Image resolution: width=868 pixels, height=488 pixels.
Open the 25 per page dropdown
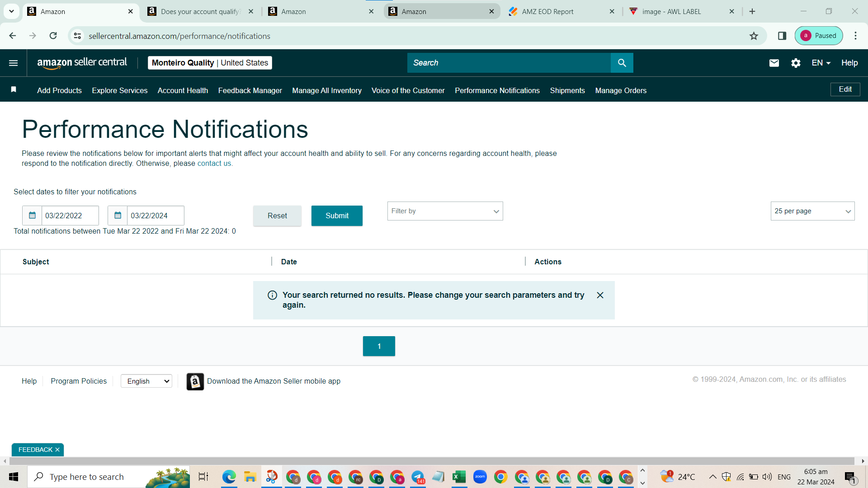pyautogui.click(x=812, y=211)
